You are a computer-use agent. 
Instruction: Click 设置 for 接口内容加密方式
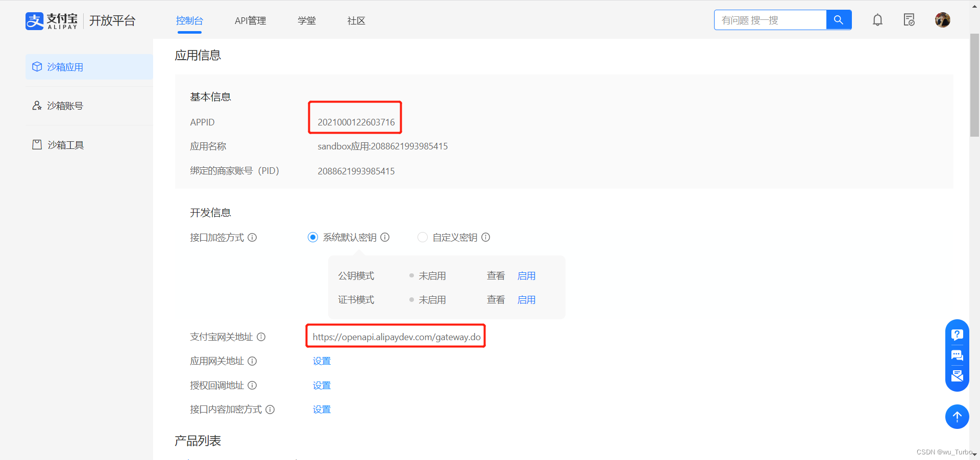point(322,409)
